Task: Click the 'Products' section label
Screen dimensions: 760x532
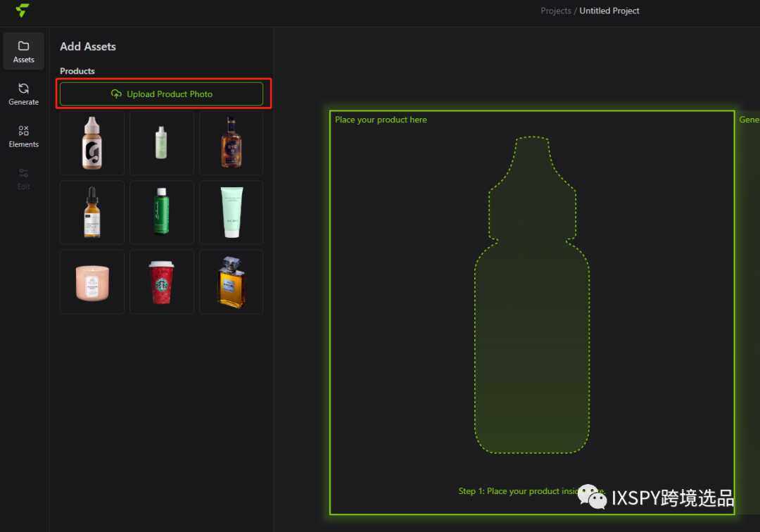Action: pos(77,71)
